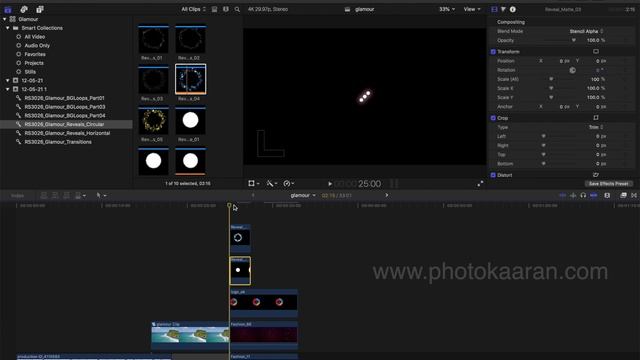
Task: Open the Crop Type Trim dropdown
Action: tap(596, 127)
